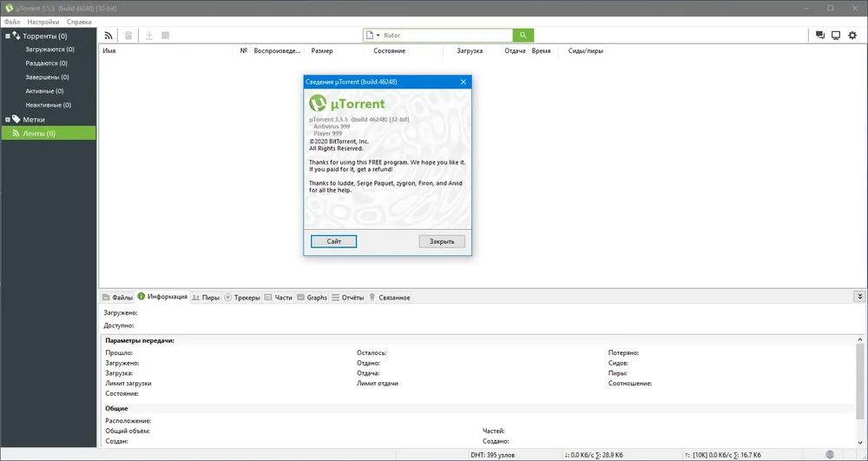This screenshot has height=461, width=868.
Task: Click the stop torrent square icon
Action: click(x=165, y=36)
